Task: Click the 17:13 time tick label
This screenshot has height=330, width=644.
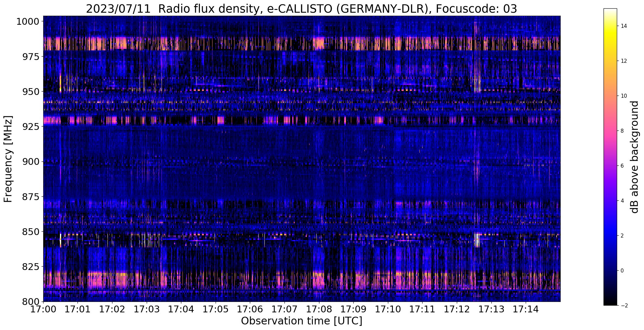Action: click(491, 309)
